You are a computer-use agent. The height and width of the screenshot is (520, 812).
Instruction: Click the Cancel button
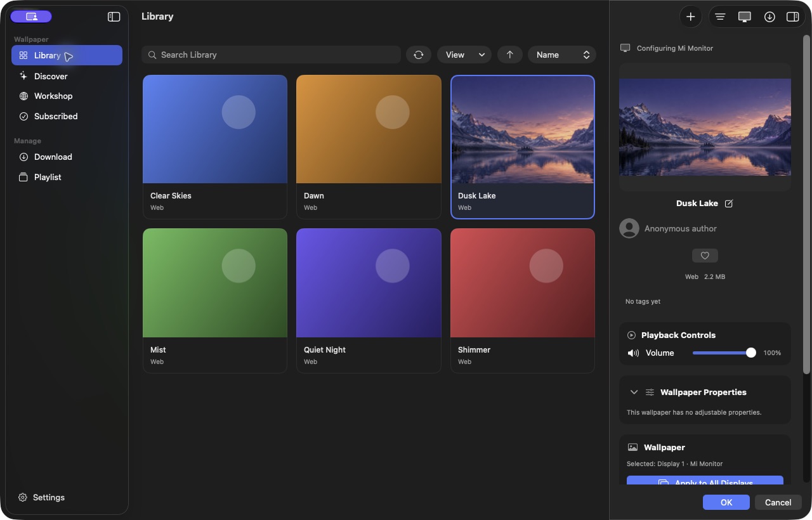tap(778, 502)
